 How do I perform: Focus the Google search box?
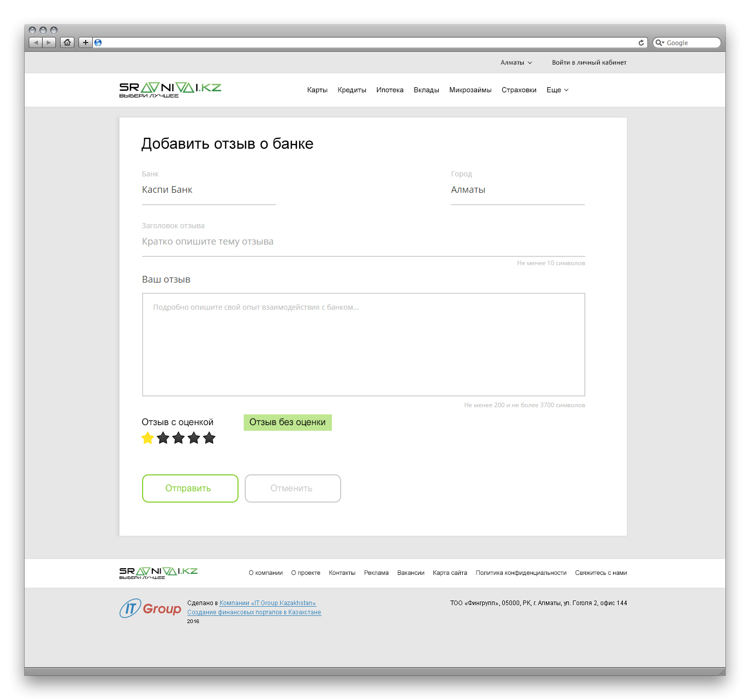click(687, 43)
